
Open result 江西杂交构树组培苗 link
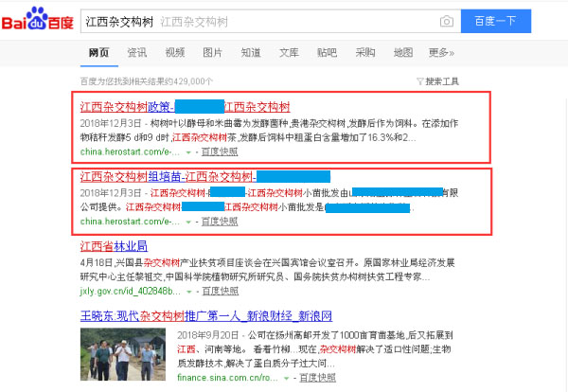point(205,177)
